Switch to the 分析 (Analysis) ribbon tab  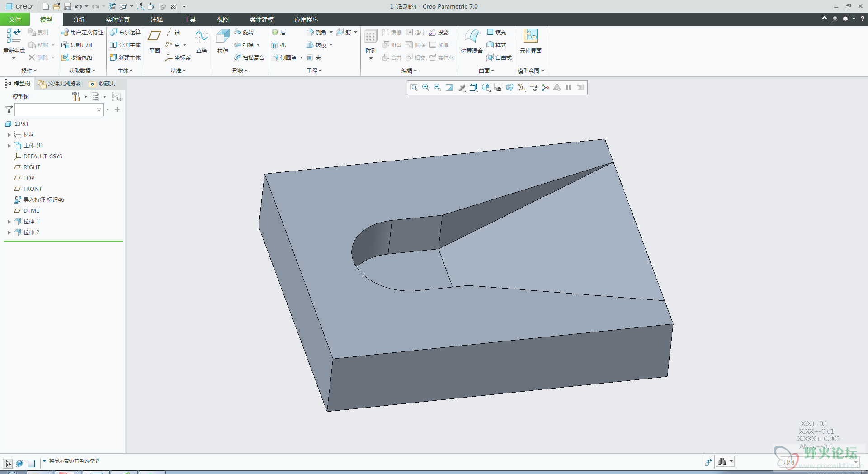click(x=79, y=19)
